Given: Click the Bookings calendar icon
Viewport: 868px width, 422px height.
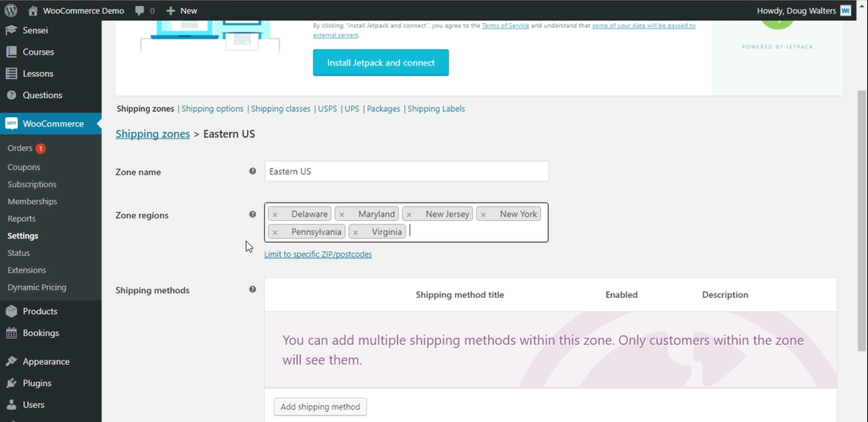Looking at the screenshot, I should [11, 333].
